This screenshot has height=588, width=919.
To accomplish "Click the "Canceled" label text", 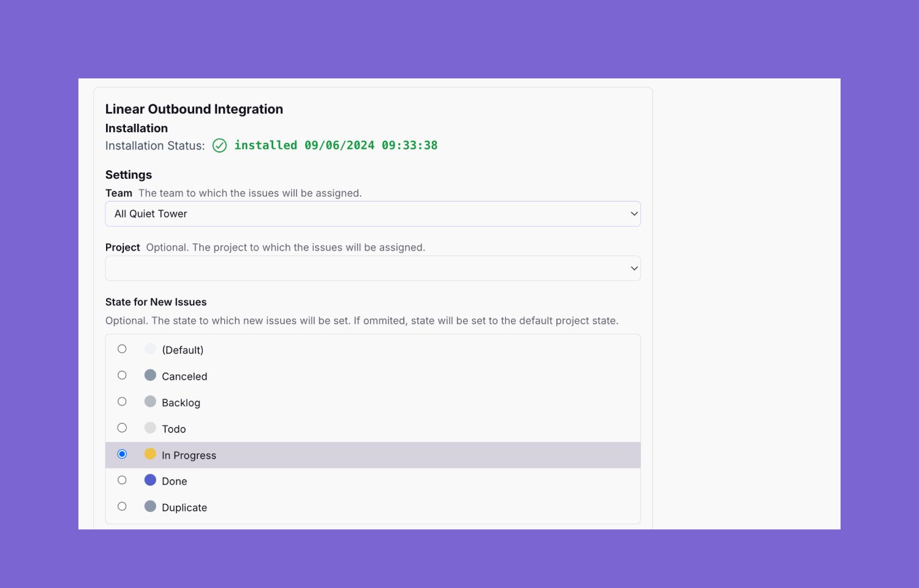I will pos(184,377).
